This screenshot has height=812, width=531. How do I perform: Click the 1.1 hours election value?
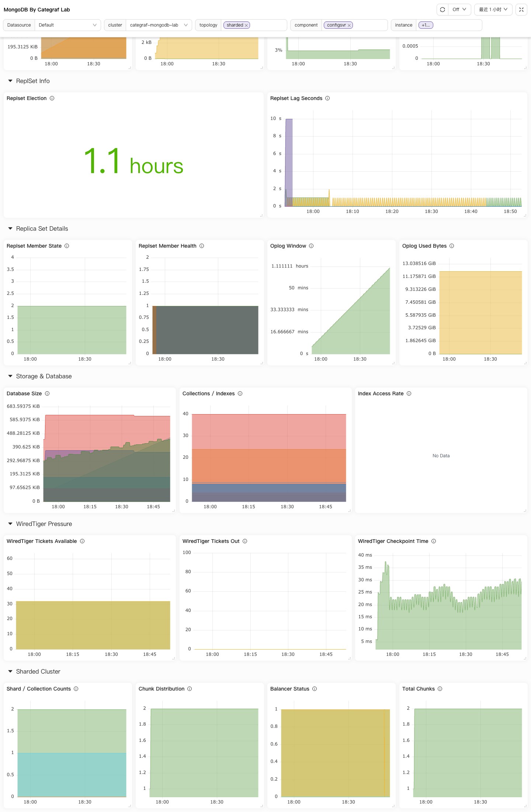133,161
